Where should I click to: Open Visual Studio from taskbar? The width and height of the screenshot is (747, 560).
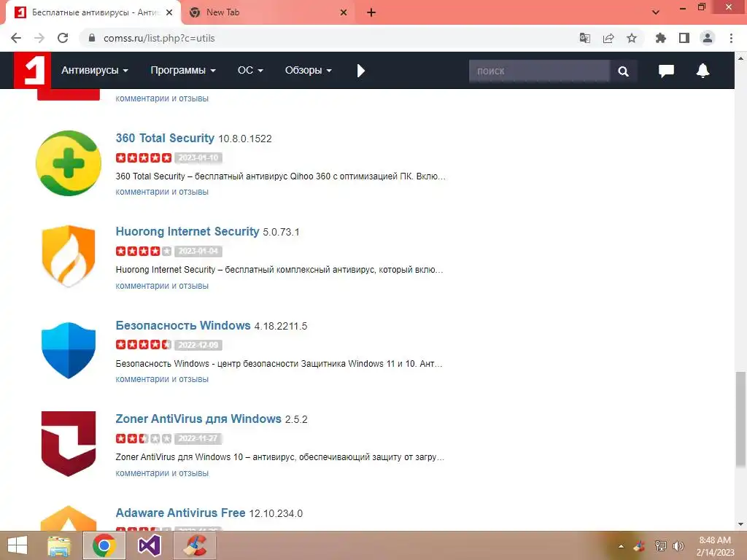(150, 545)
